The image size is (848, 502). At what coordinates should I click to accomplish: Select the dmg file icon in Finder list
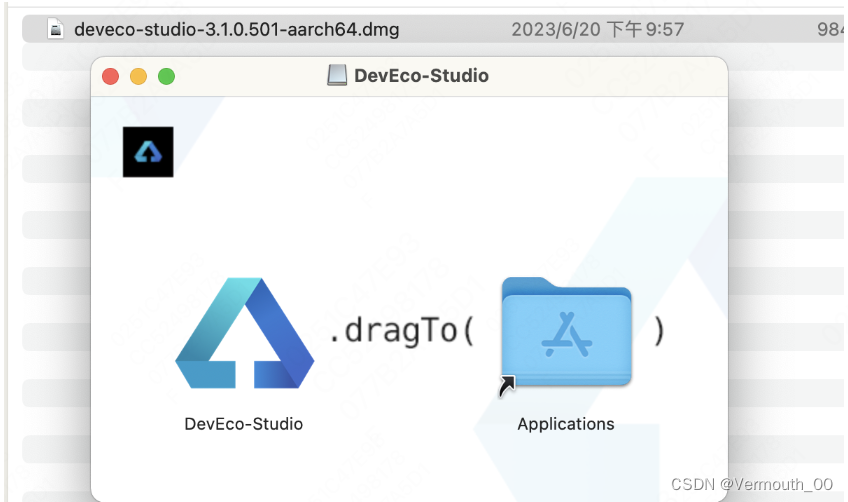[55, 29]
